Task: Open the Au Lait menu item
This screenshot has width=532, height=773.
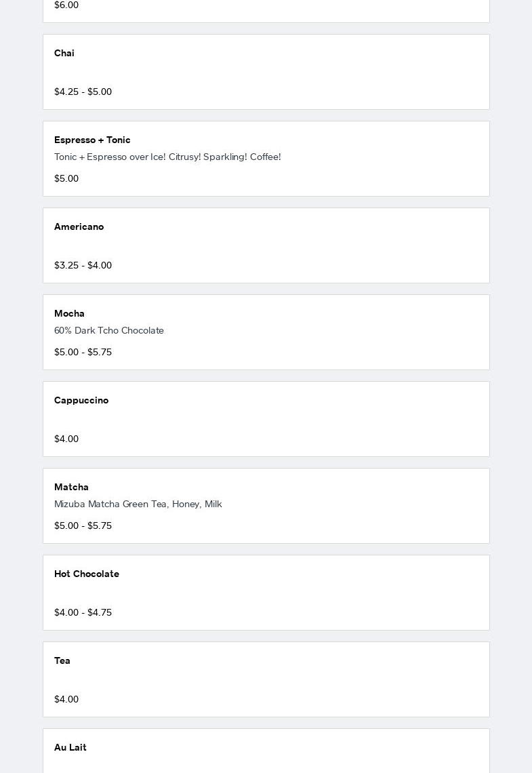Action: [x=70, y=747]
